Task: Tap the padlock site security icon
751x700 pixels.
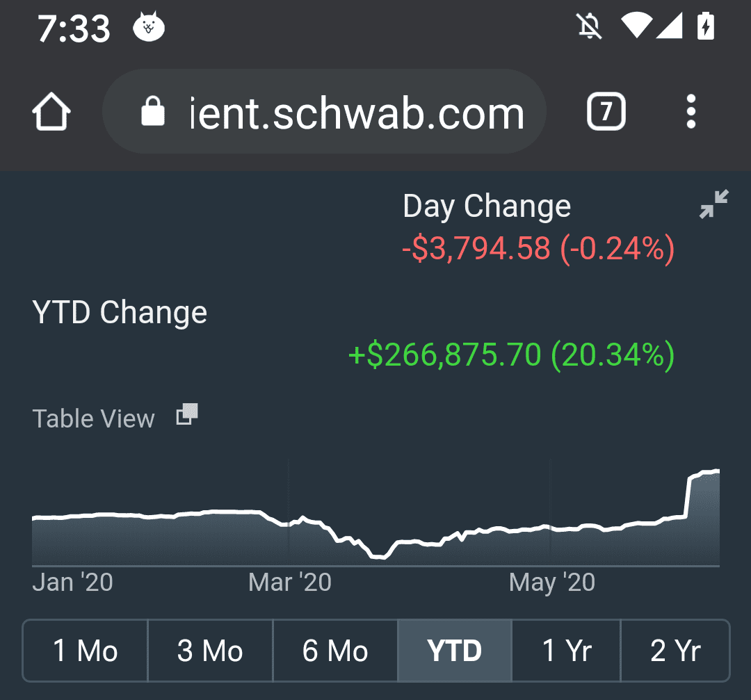Action: [x=153, y=112]
